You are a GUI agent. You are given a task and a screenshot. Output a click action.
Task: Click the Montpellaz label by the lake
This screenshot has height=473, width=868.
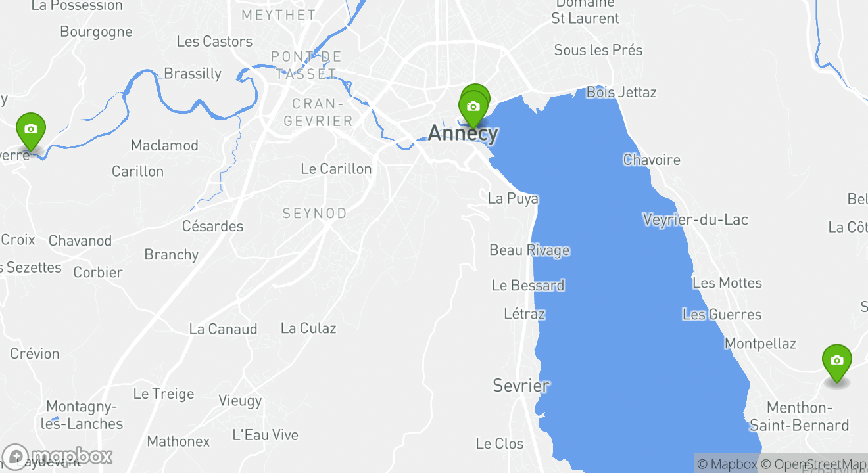tap(760, 344)
